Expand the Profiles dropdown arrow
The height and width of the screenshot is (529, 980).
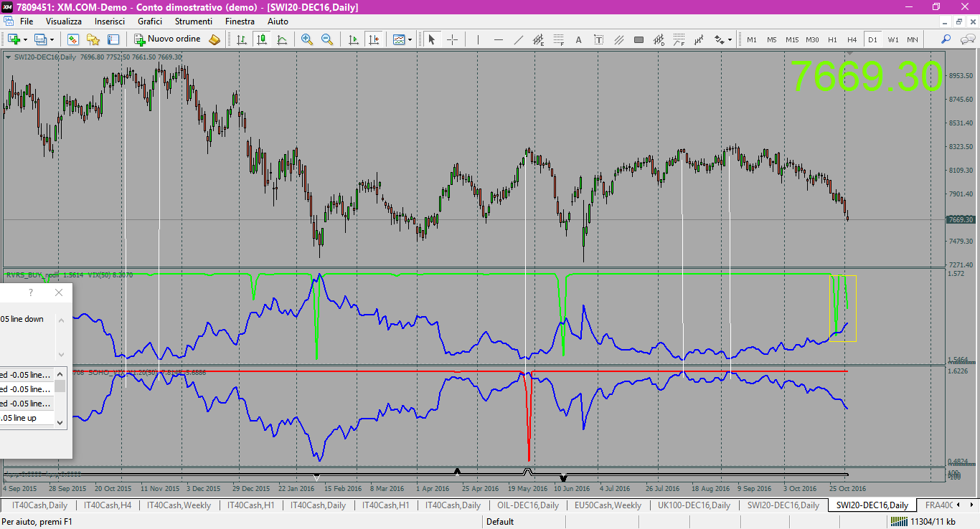click(52, 39)
